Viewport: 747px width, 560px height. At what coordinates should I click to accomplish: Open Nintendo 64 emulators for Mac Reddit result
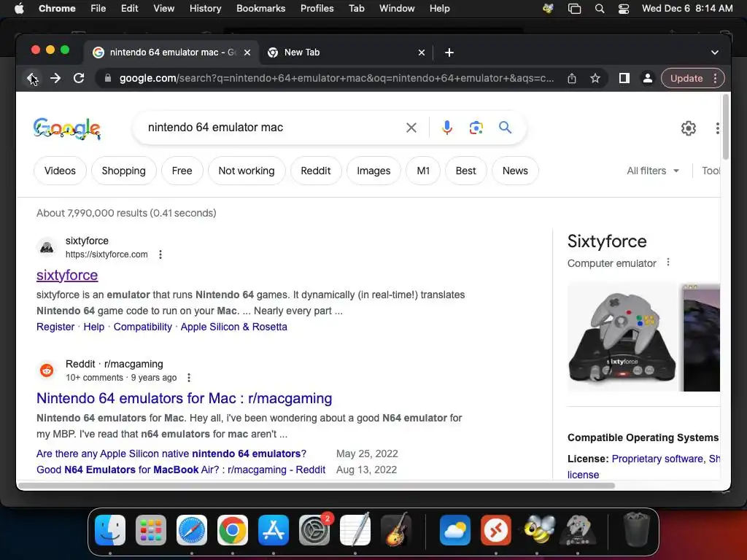point(185,399)
